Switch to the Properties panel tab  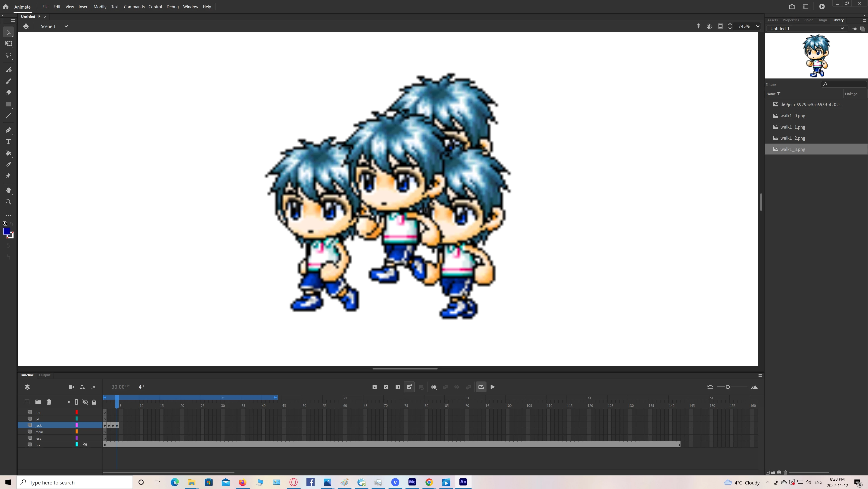790,20
